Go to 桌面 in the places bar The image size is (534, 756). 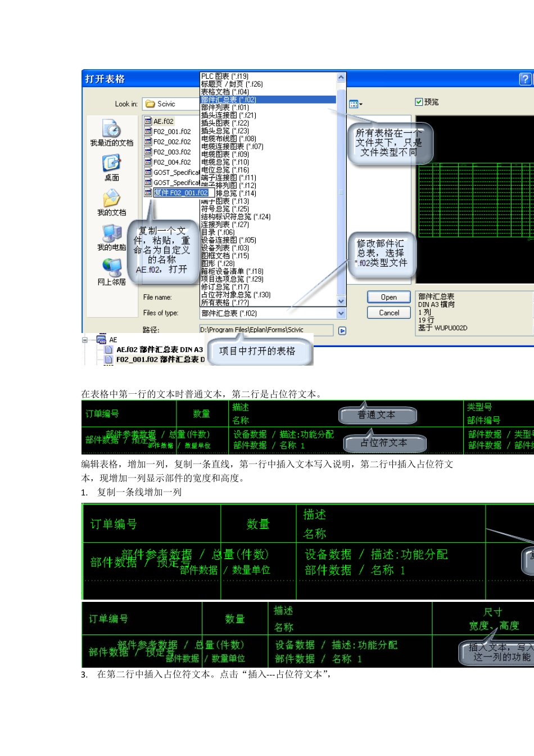(111, 168)
